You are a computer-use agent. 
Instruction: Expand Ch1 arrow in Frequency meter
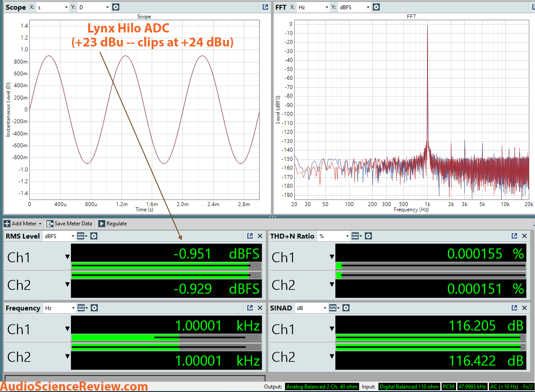click(x=68, y=329)
